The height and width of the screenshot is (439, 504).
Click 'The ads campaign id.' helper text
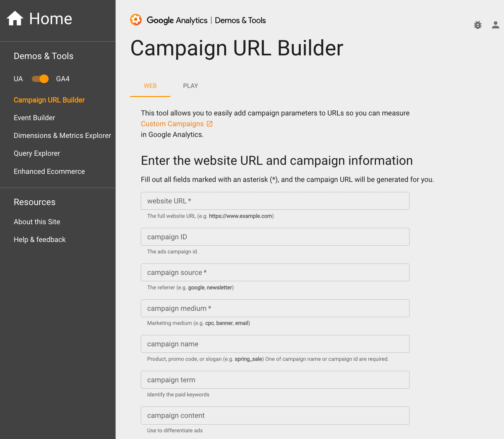[x=173, y=252]
